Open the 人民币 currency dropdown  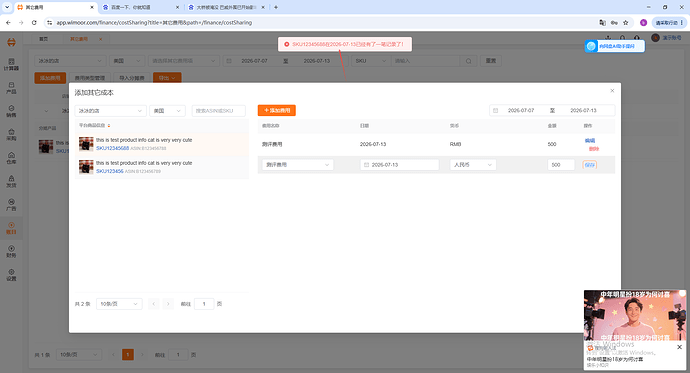pos(473,165)
